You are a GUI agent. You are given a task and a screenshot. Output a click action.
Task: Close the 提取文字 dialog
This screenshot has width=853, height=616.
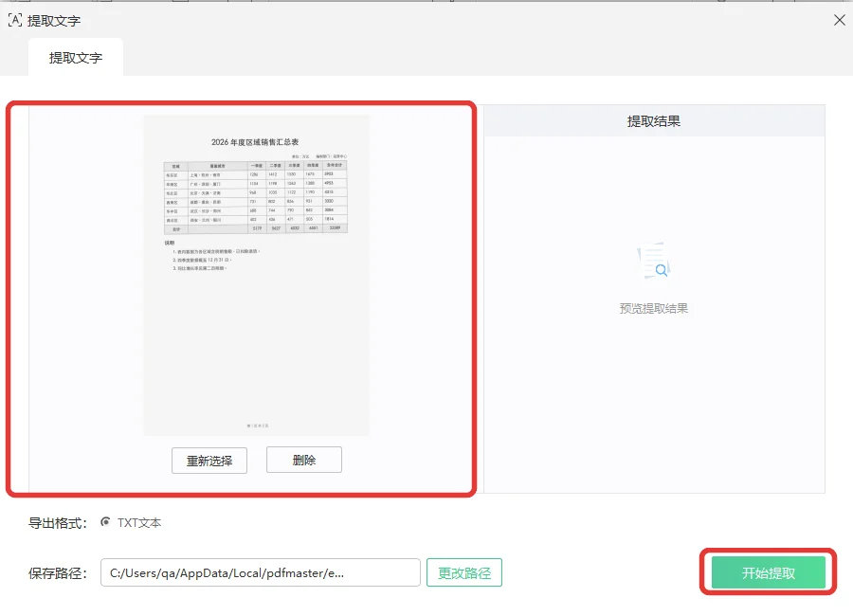839,20
